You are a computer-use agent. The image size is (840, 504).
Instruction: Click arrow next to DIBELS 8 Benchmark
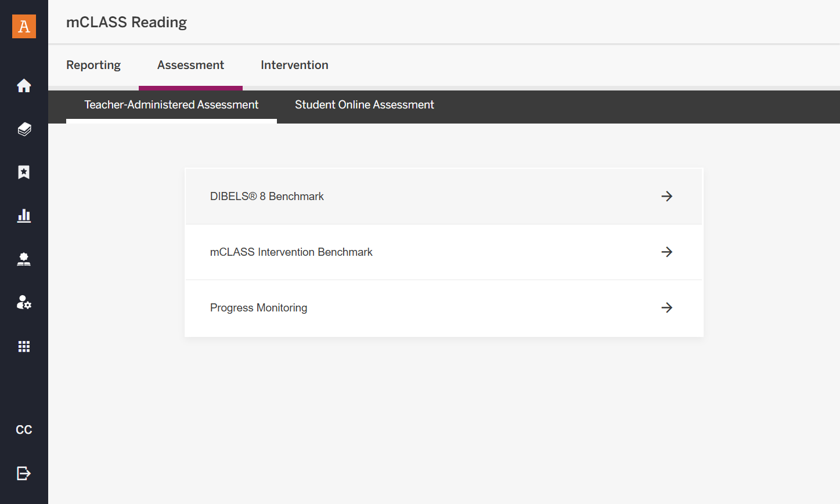[x=667, y=196]
